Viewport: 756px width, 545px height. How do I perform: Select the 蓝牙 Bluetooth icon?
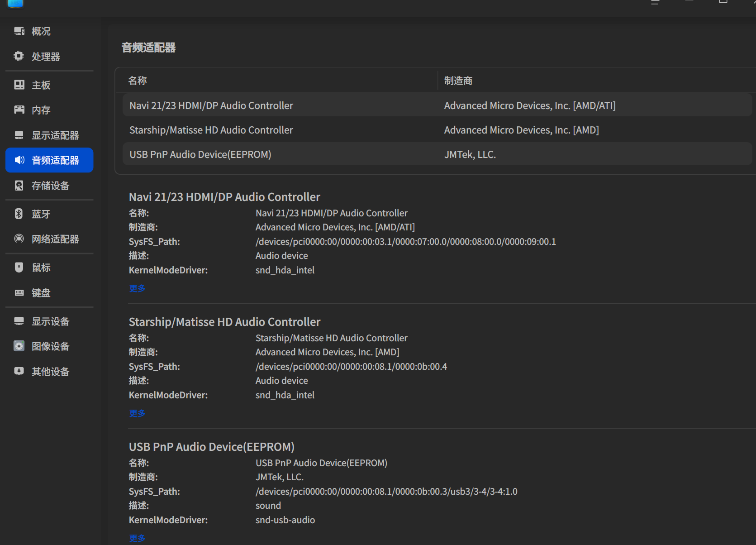tap(19, 214)
